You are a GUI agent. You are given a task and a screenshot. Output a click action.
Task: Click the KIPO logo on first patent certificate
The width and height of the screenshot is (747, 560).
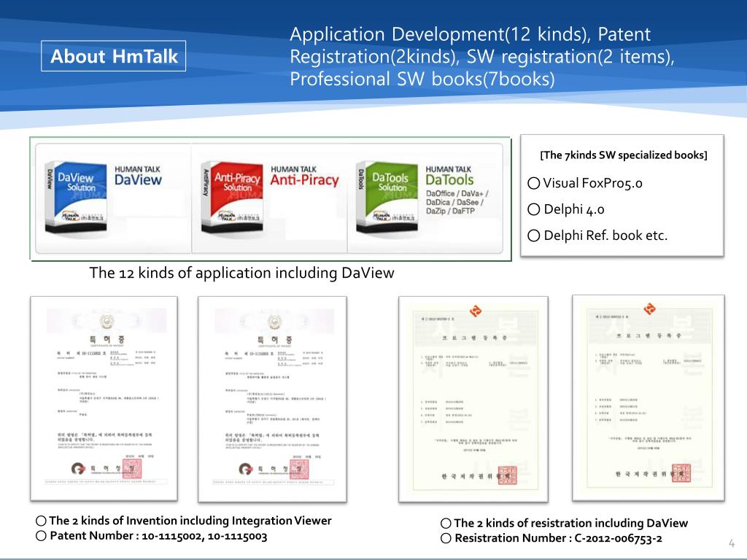[x=78, y=469]
